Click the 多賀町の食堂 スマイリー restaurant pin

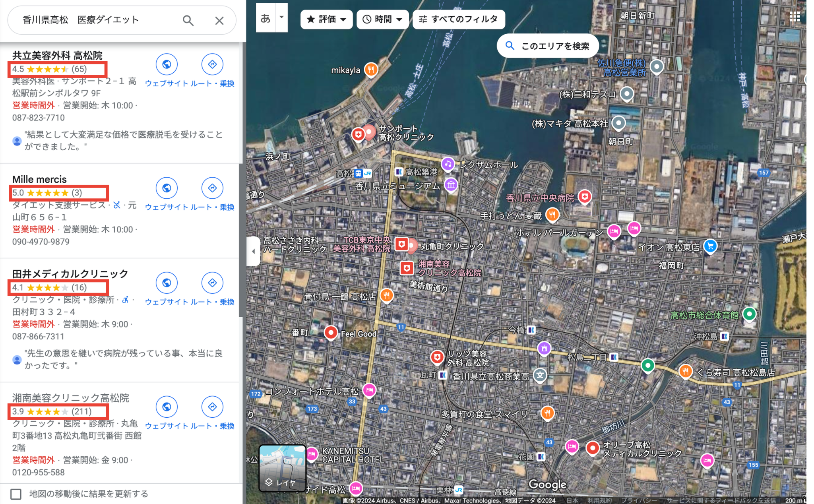pos(547,413)
